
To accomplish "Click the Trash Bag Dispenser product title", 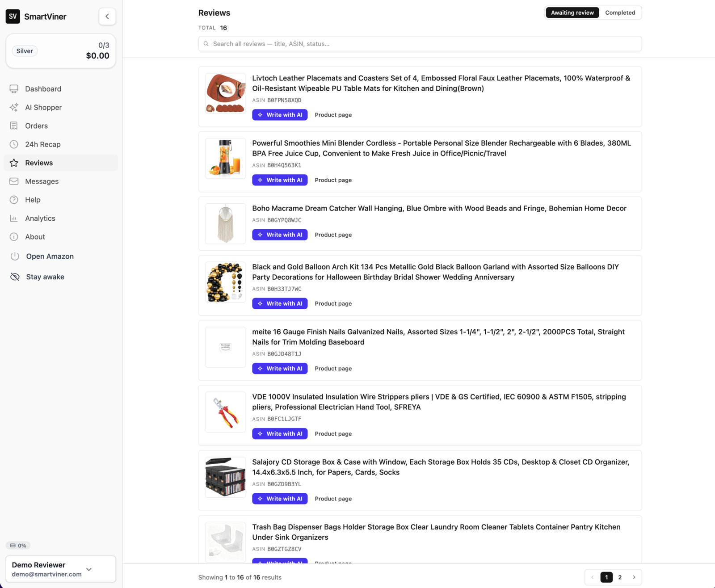I will coord(436,532).
